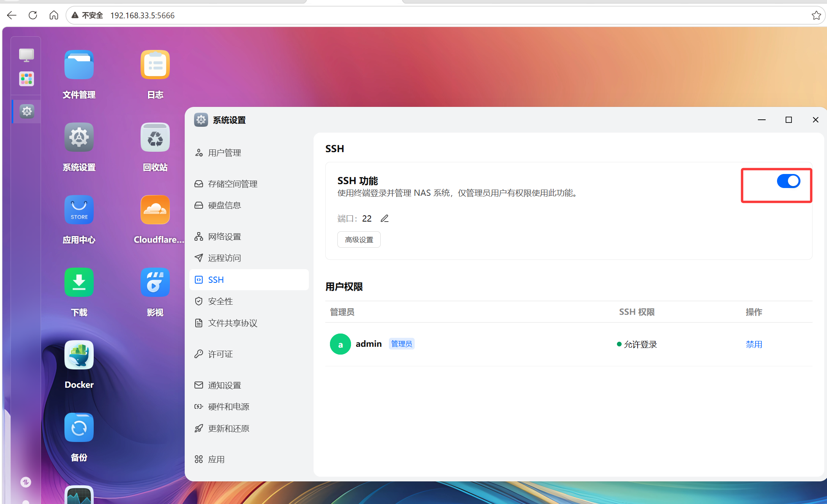
Task: Click the pencil icon to edit SSH port
Action: [x=385, y=218]
